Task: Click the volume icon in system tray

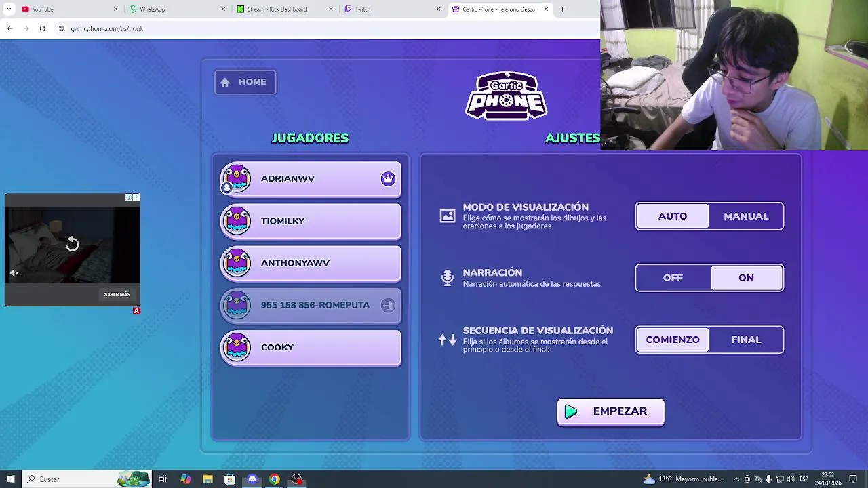Action: pos(791,479)
